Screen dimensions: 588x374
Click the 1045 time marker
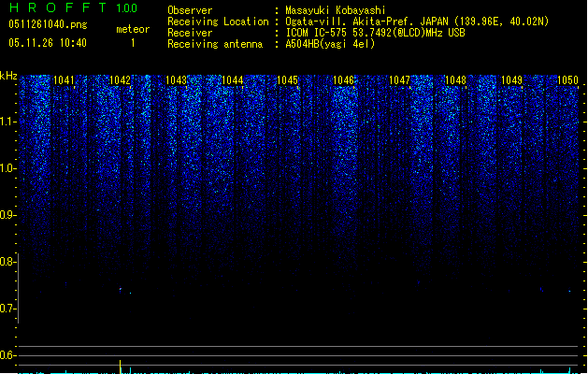tap(288, 80)
